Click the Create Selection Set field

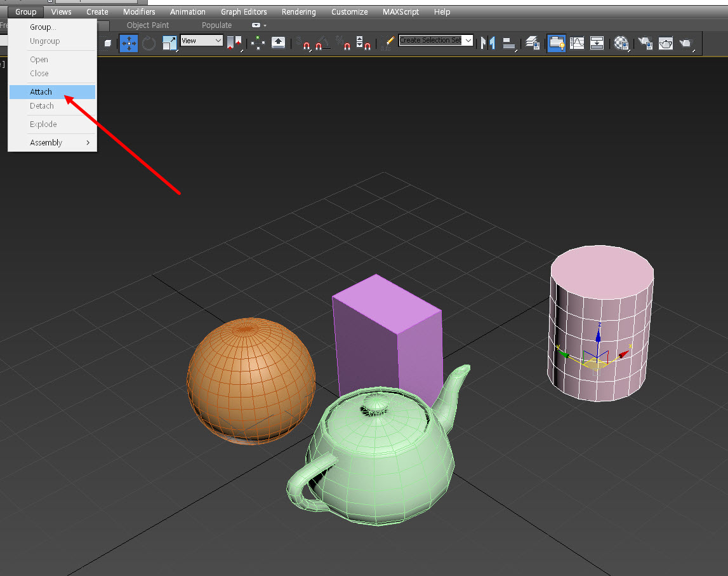(431, 41)
